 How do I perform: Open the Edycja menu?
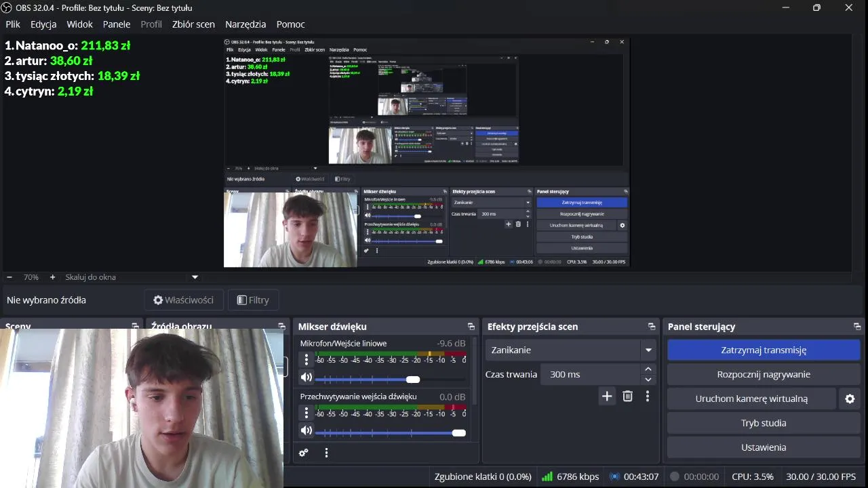tap(43, 24)
